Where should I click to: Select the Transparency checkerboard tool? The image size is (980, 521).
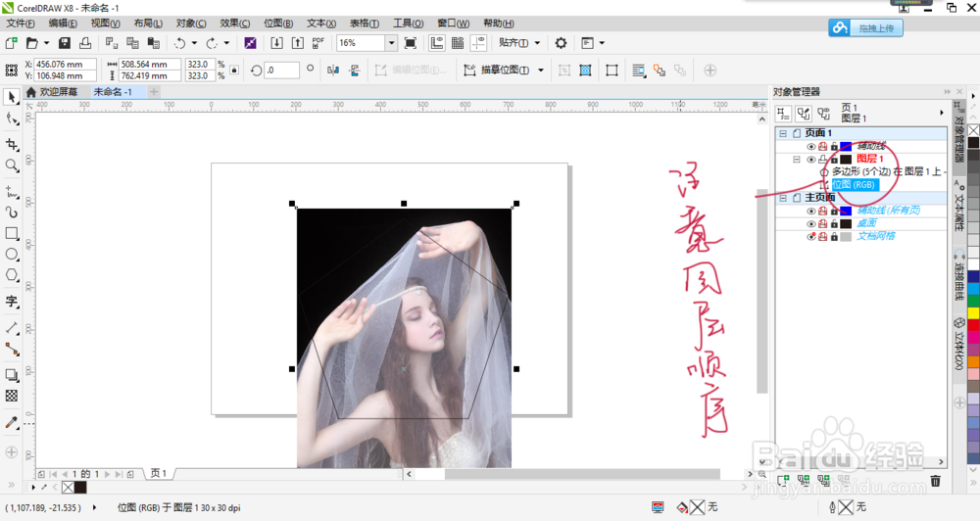[x=11, y=396]
